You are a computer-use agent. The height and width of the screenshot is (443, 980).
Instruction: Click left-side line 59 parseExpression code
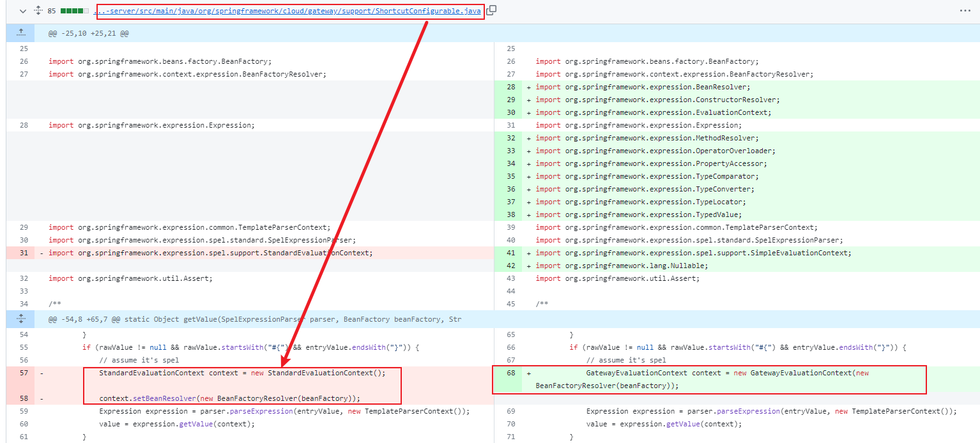[x=284, y=411]
